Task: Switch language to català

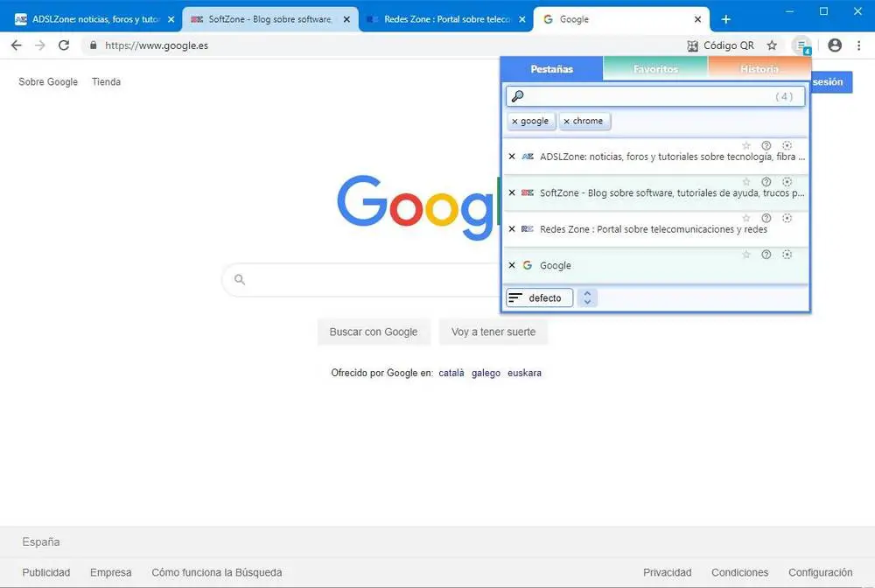Action: coord(451,373)
